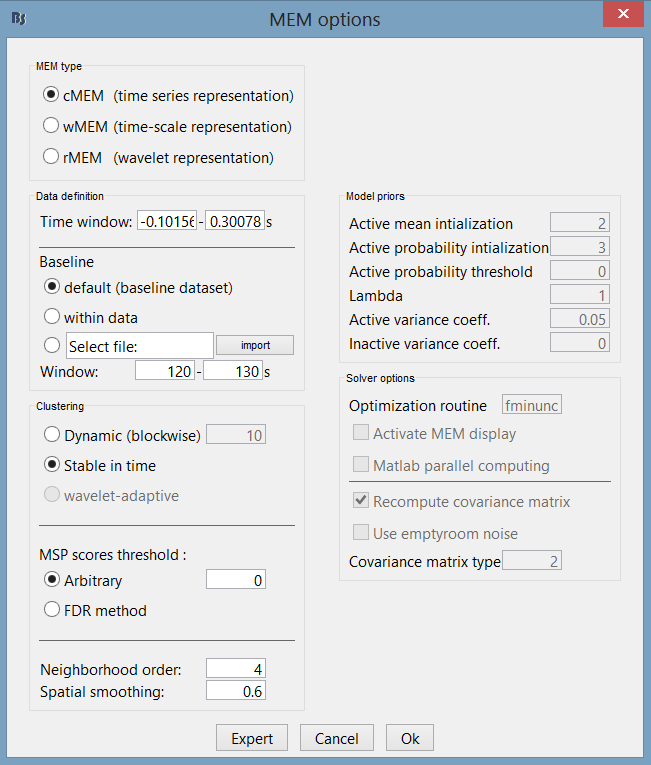The width and height of the screenshot is (651, 765).
Task: Edit the baseline Window start value 120
Action: 166,371
